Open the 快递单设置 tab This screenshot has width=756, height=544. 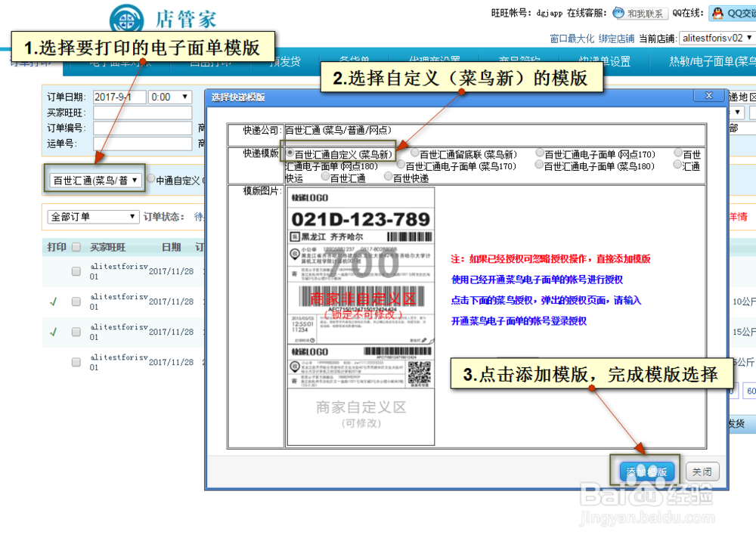point(604,62)
